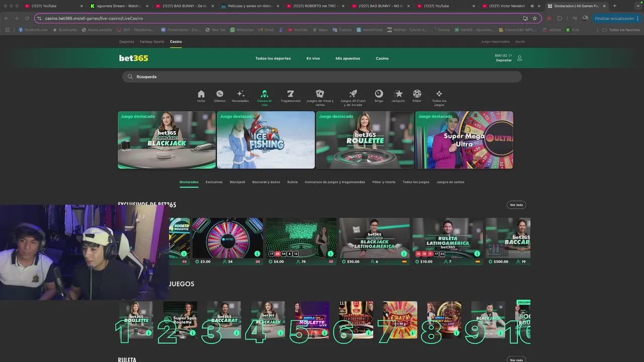The image size is (644, 362).
Task: Open the Juegos de sorteo tab
Action: tap(450, 182)
